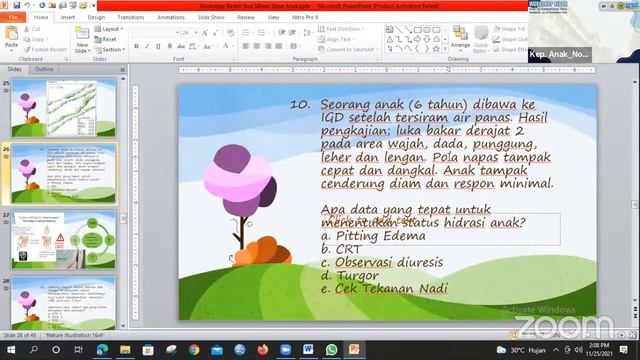Open the Nitro Pro 9 tab
The width and height of the screenshot is (640, 360).
[x=305, y=18]
